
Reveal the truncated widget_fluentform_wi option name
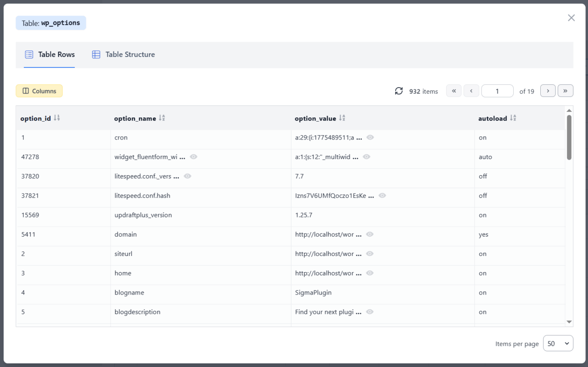[x=193, y=156]
